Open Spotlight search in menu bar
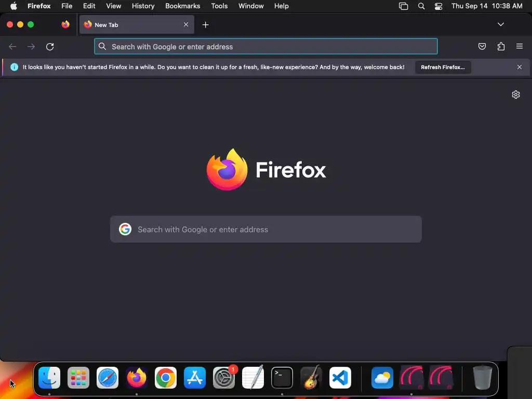Viewport: 532px width, 399px height. (421, 6)
